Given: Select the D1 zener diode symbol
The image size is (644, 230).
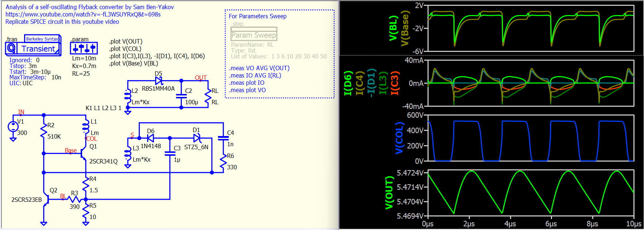Looking at the screenshot, I should point(197,138).
